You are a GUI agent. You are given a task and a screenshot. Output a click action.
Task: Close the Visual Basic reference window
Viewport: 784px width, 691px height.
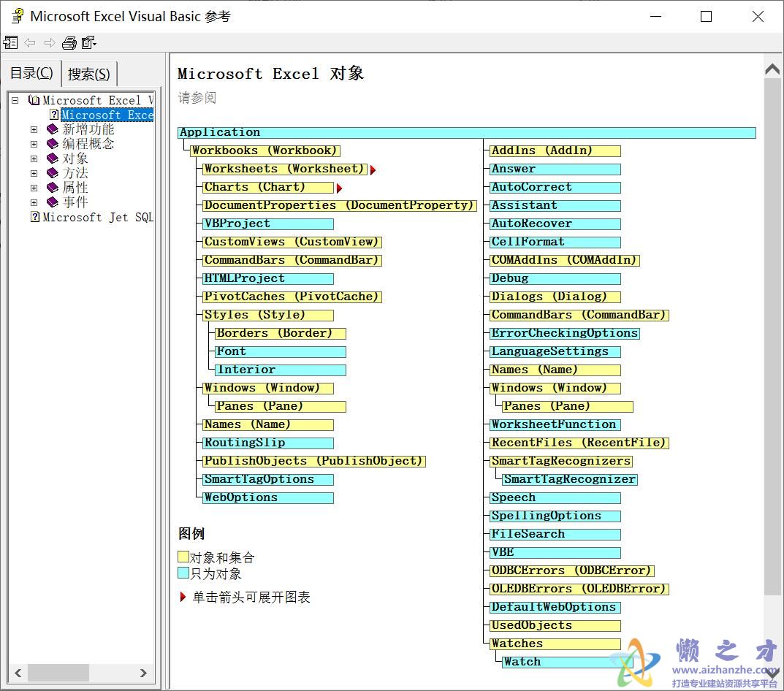(x=758, y=17)
